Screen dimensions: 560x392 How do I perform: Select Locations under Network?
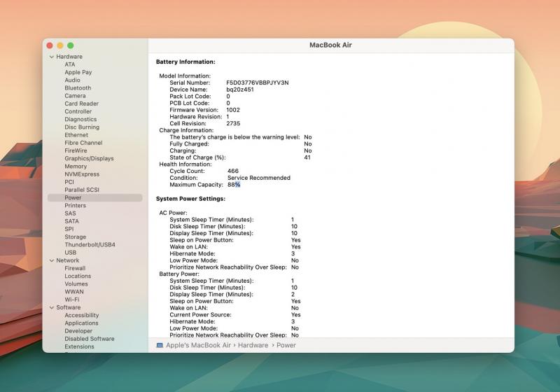point(78,276)
